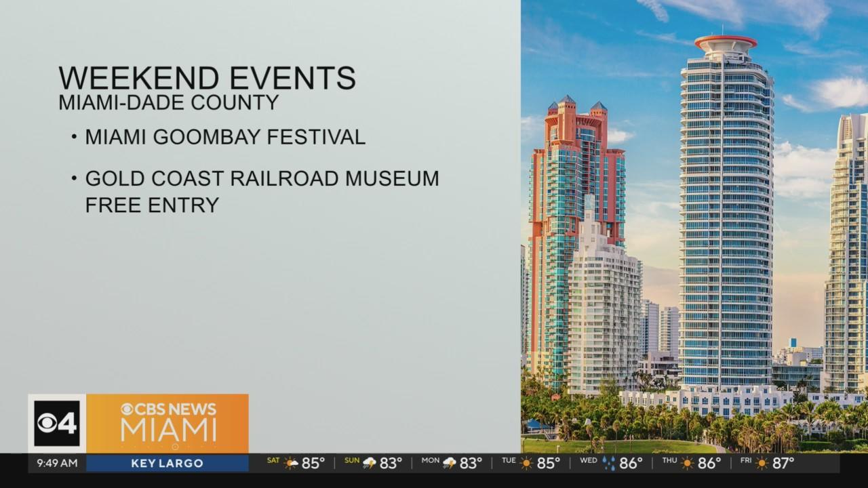Click Sunday's thunderstorm weather icon
Viewport: 868px width, 488px height.
tap(370, 464)
